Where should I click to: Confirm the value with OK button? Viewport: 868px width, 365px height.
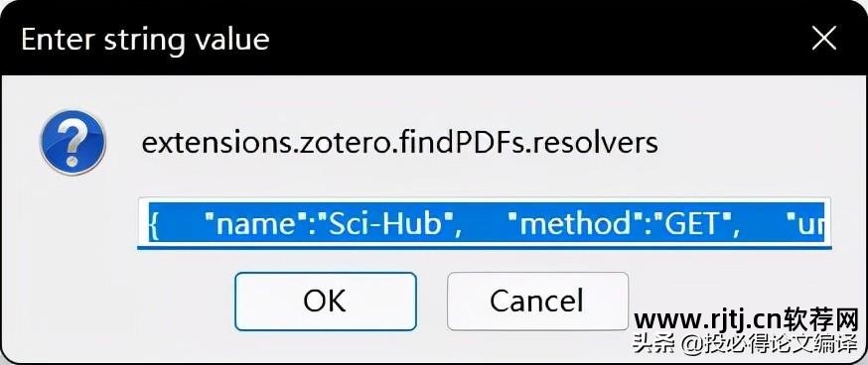point(325,302)
